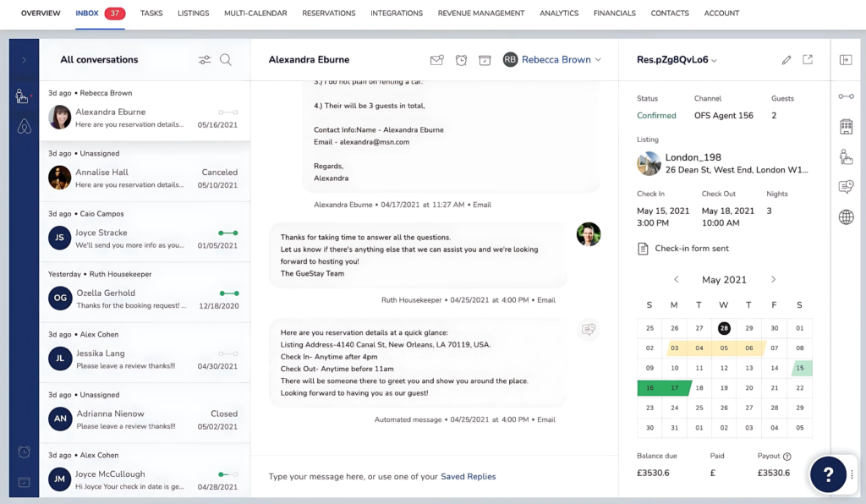866x504 pixels.
Task: Click Joyce McCullough status slider indicator
Action: (228, 474)
